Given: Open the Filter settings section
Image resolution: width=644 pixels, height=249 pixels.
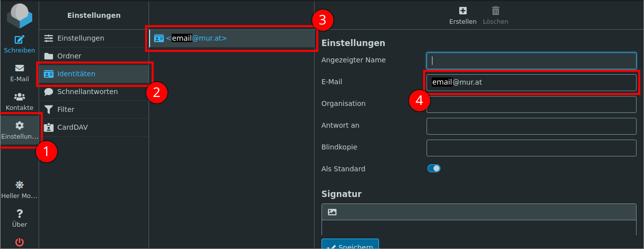Looking at the screenshot, I should click(x=66, y=109).
